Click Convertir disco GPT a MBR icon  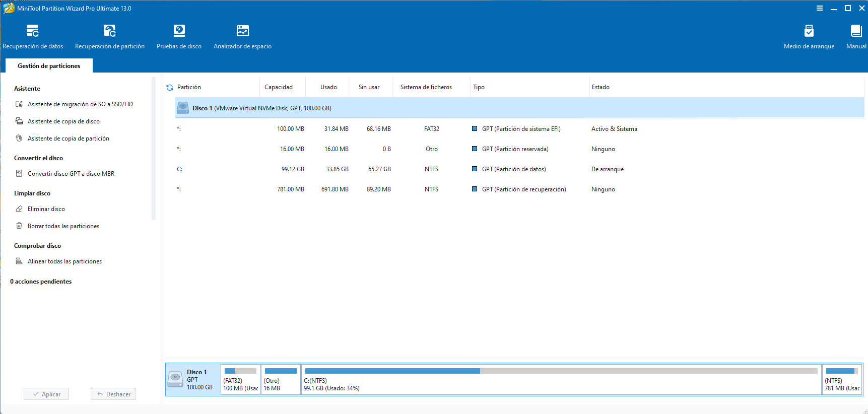tap(19, 174)
